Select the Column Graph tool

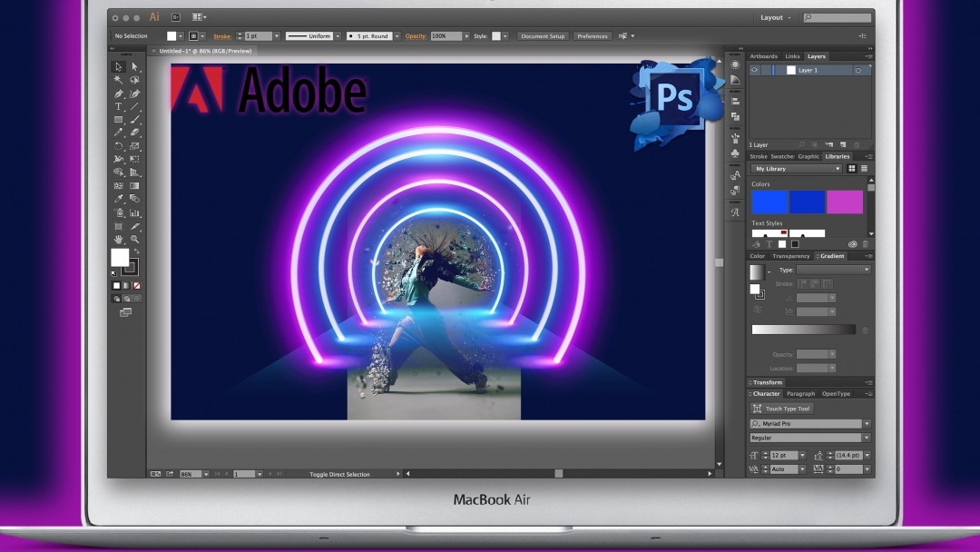pos(134,212)
